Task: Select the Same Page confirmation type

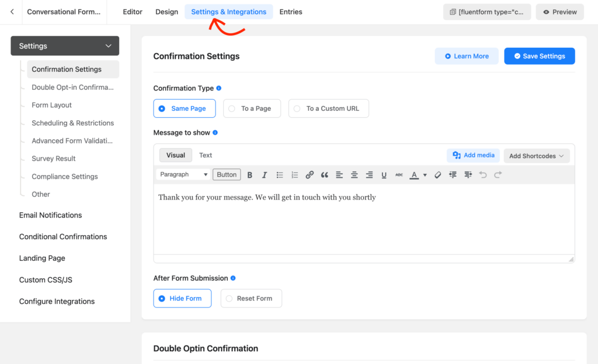Action: (x=184, y=108)
